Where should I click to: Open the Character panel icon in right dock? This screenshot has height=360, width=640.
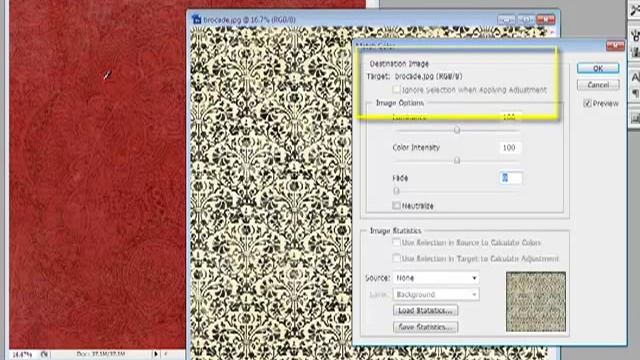tap(635, 77)
